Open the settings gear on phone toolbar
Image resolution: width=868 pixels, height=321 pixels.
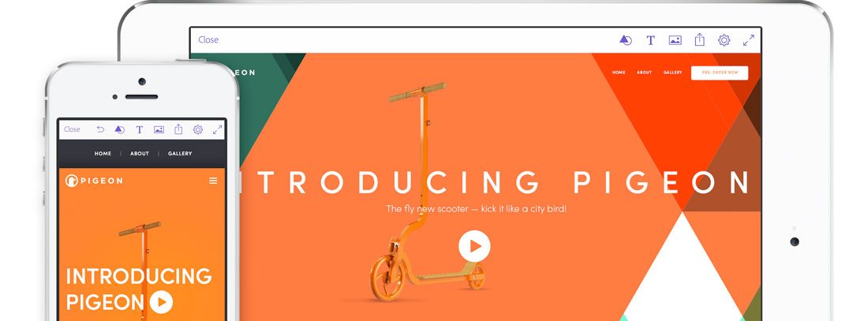[197, 129]
